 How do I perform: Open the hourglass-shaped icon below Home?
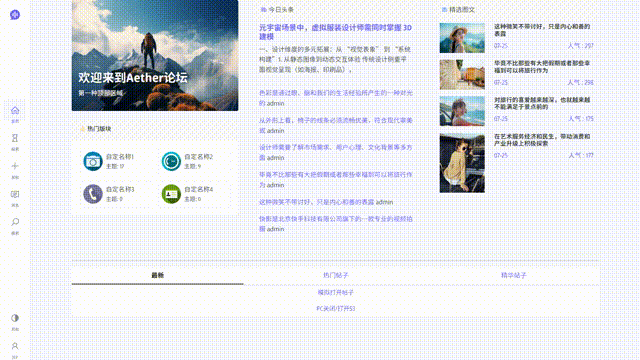point(15,138)
